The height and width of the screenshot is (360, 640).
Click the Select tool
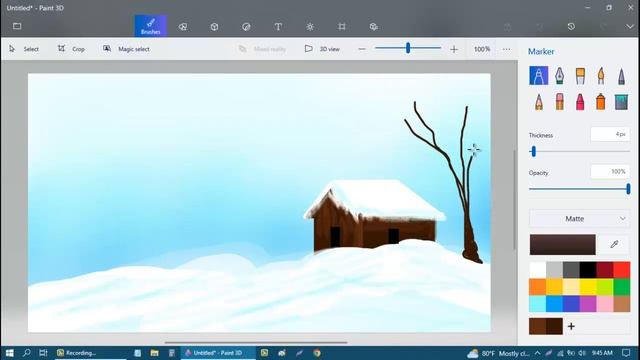24,49
